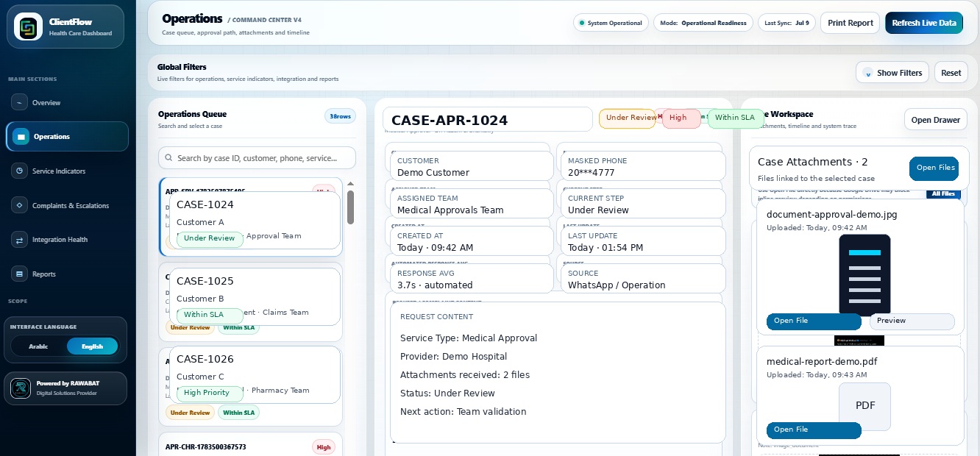Screen dimensions: 980x456
Task: Select the APR-CHR-1783500367573 case row
Action: [x=251, y=444]
